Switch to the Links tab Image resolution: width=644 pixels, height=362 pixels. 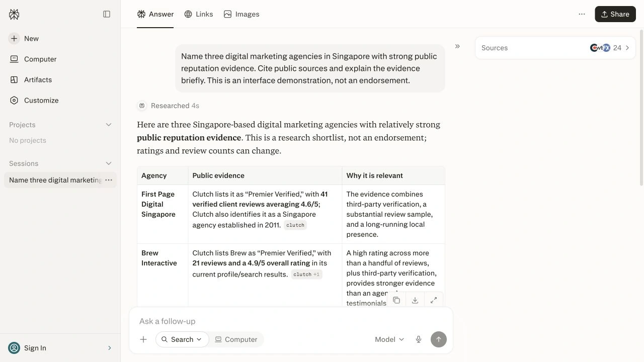click(198, 14)
